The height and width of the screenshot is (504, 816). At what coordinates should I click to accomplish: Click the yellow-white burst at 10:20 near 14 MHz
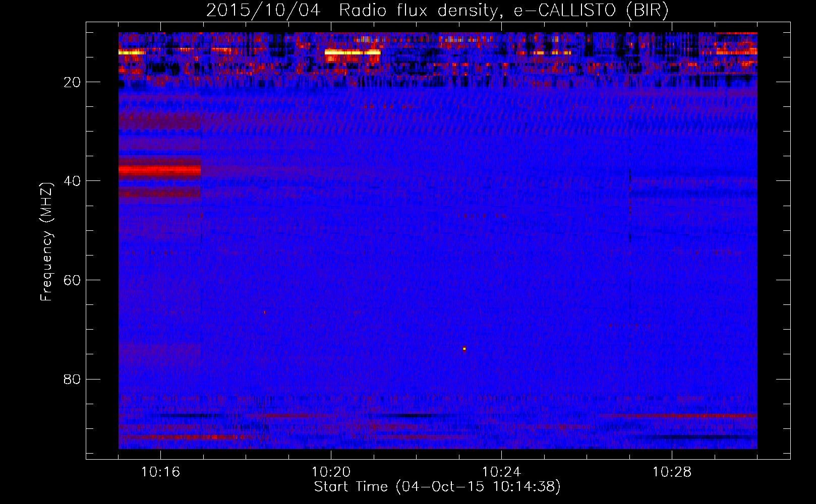(353, 52)
